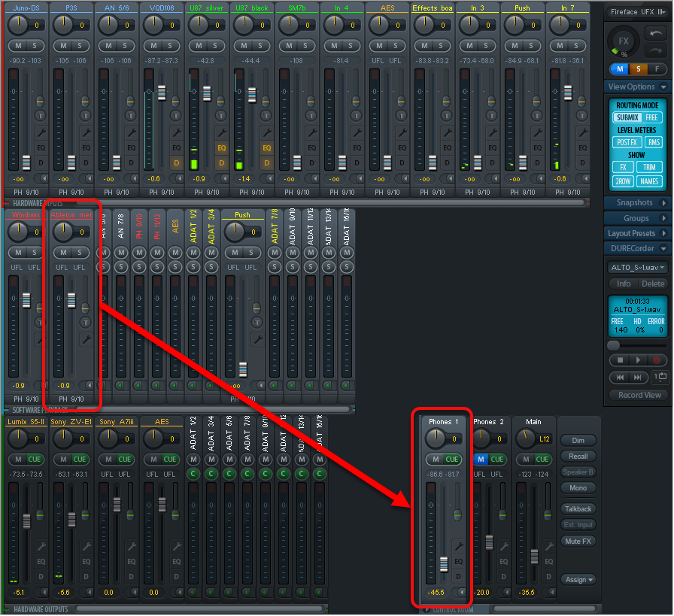Open Dynamics (D) on VQD106 channel
674x616 pixels.
click(x=176, y=162)
